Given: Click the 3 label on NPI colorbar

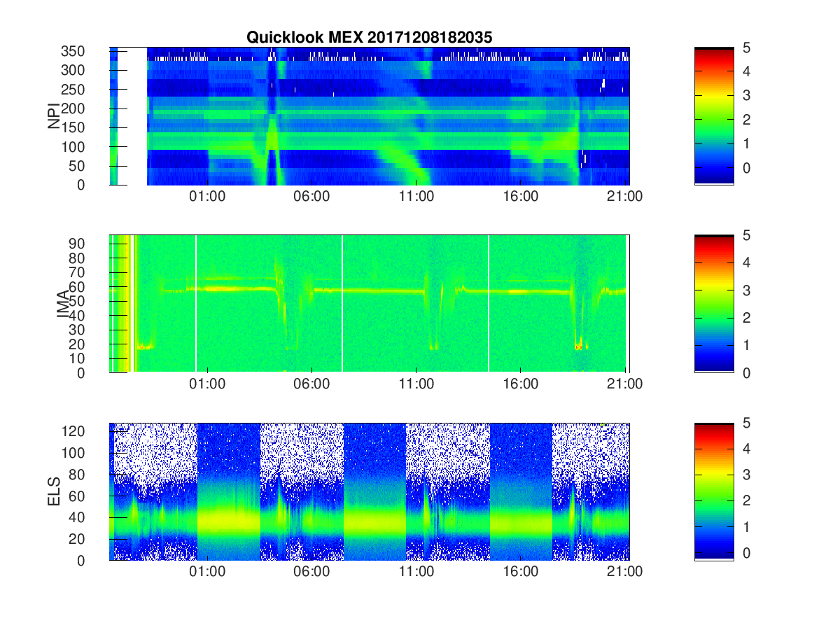Looking at the screenshot, I should [746, 96].
